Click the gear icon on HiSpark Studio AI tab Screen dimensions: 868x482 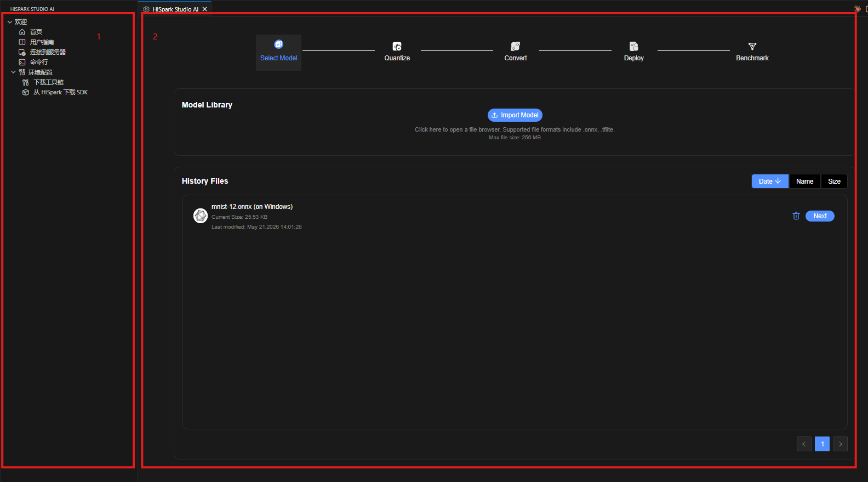coord(146,9)
